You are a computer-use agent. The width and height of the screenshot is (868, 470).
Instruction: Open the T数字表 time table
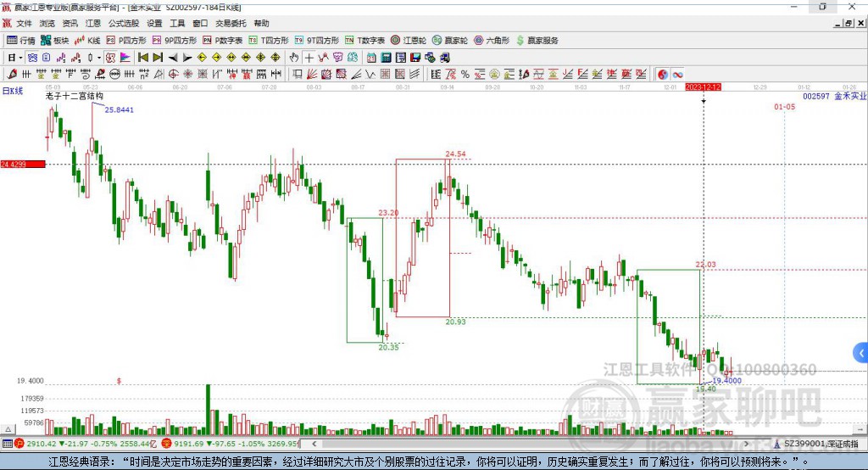click(364, 41)
